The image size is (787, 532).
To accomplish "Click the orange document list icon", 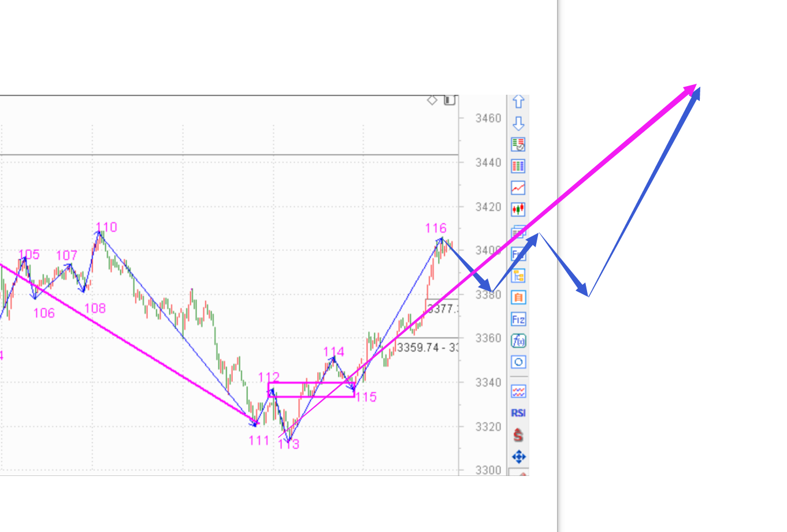I will [518, 297].
